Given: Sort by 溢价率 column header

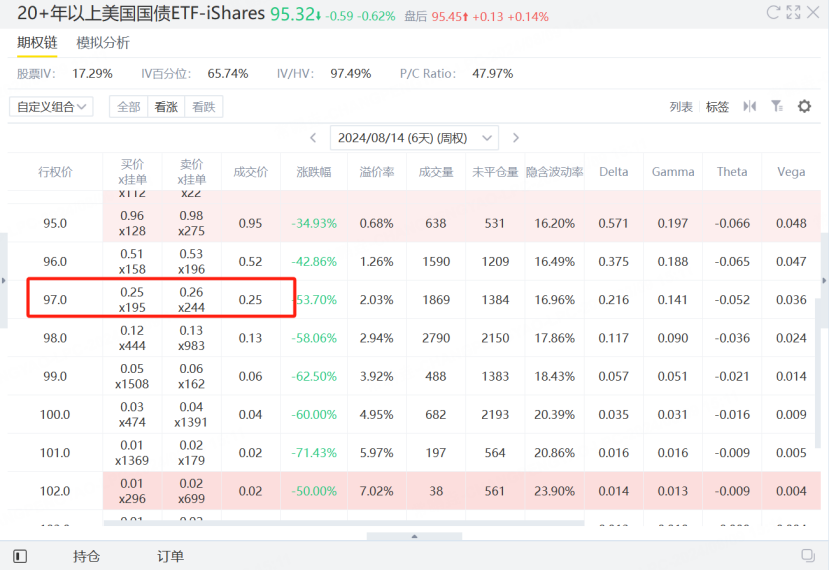Looking at the screenshot, I should [x=377, y=172].
